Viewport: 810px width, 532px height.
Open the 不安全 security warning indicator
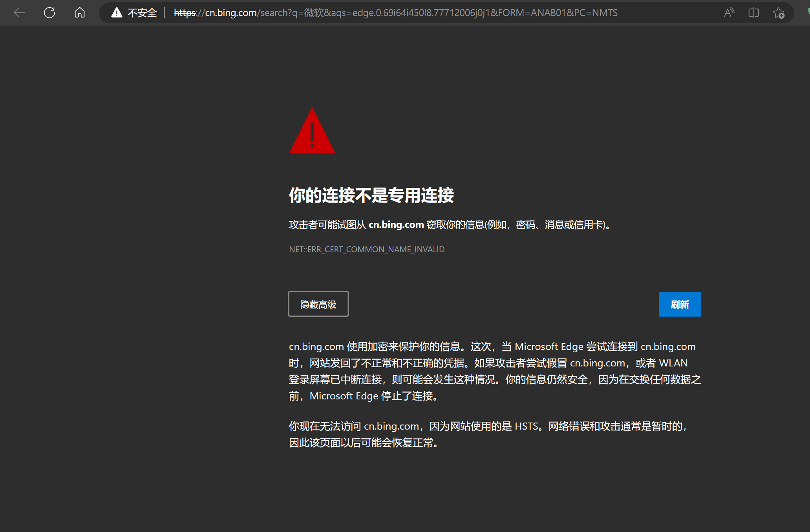tap(134, 13)
